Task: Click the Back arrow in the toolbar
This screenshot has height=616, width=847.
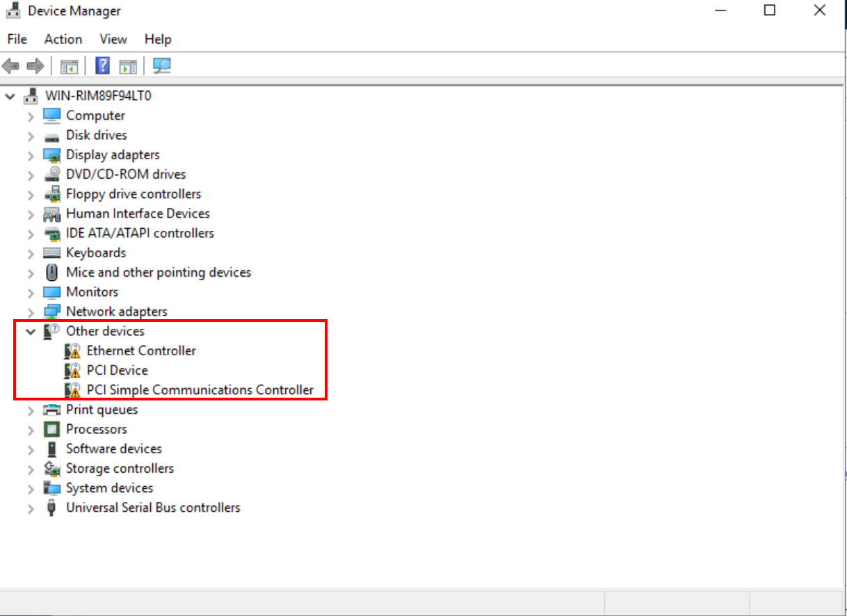Action: coord(10,66)
